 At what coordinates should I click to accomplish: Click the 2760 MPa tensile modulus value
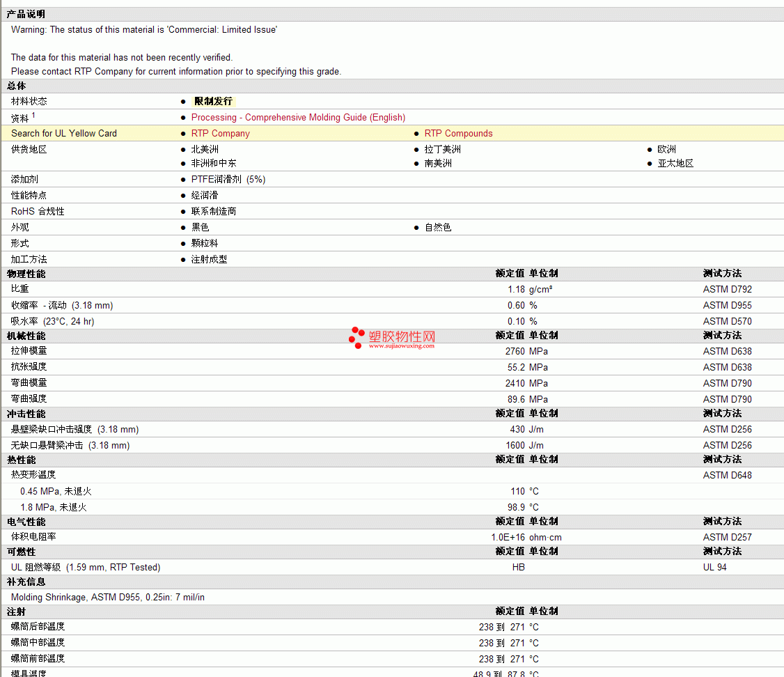click(526, 352)
